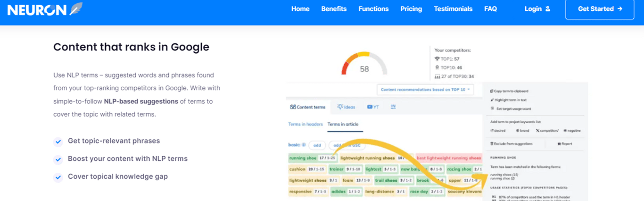644x201 pixels.
Task: Click the content score gauge showing 58
Action: coord(364,63)
